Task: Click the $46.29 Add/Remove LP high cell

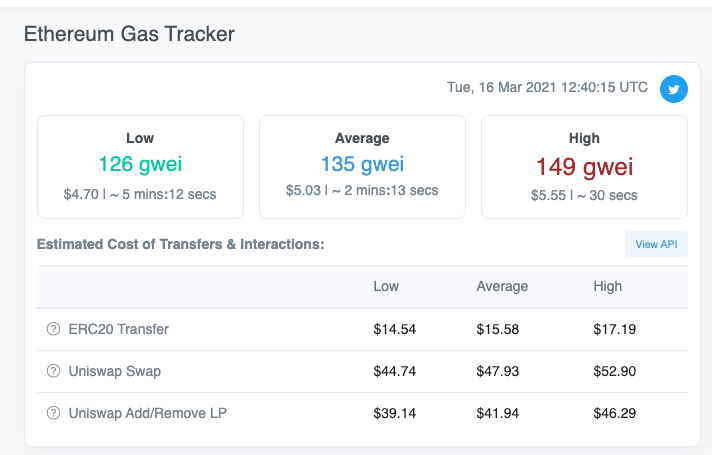Action: pos(615,413)
